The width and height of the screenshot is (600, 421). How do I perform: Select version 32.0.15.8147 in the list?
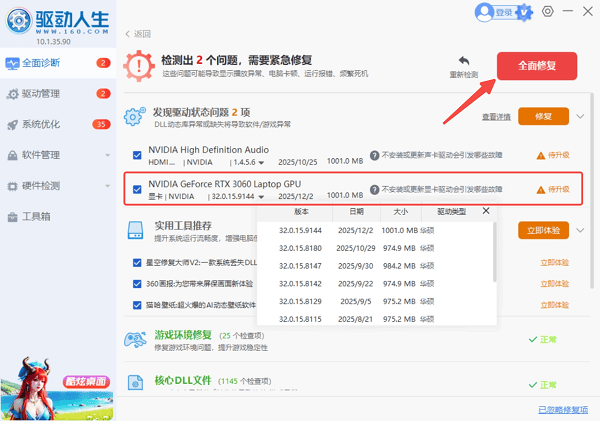point(375,266)
